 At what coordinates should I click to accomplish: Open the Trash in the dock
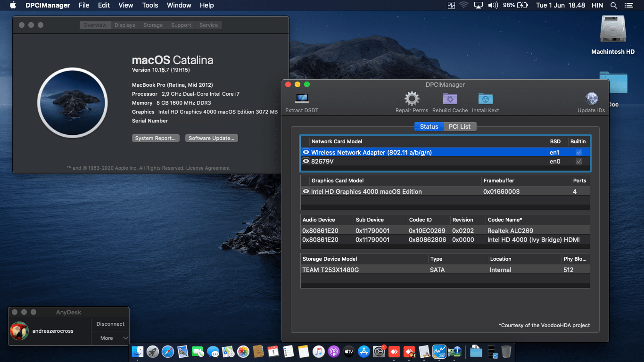coord(506,351)
